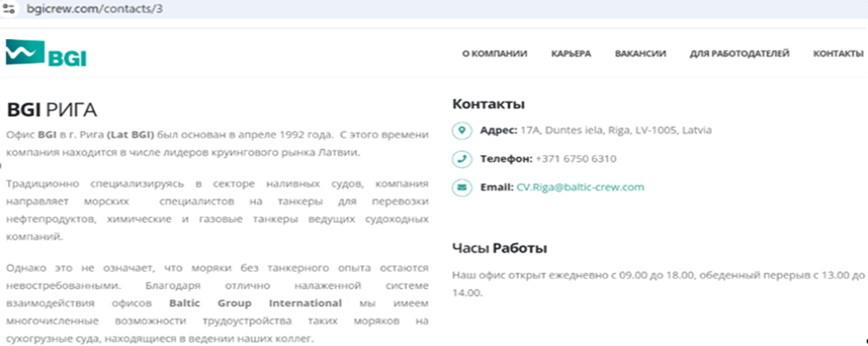Open the КОНТАКТЫ menu item
Screen dimensions: 868x346
coord(838,54)
